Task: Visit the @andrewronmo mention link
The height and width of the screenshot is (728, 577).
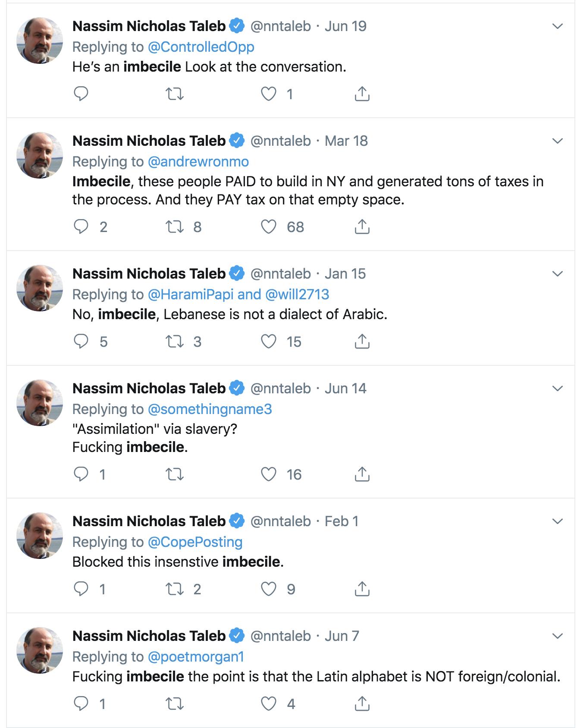Action: pyautogui.click(x=198, y=162)
